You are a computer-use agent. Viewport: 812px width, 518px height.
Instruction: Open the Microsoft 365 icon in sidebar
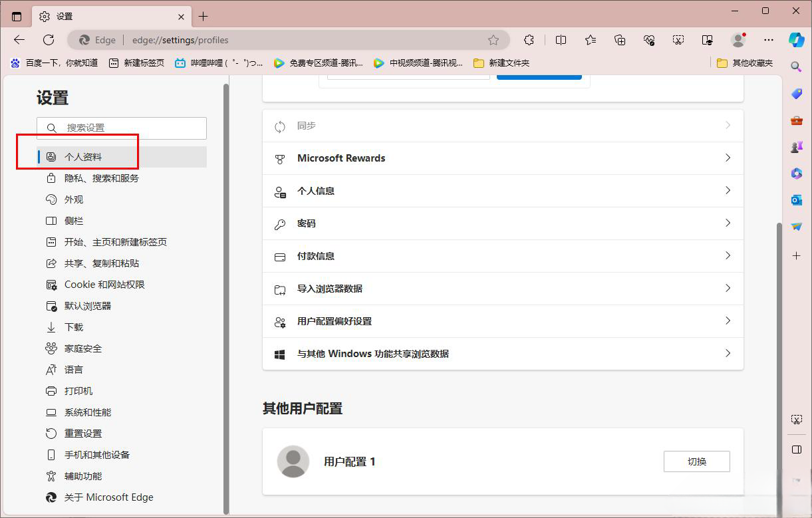coord(796,174)
